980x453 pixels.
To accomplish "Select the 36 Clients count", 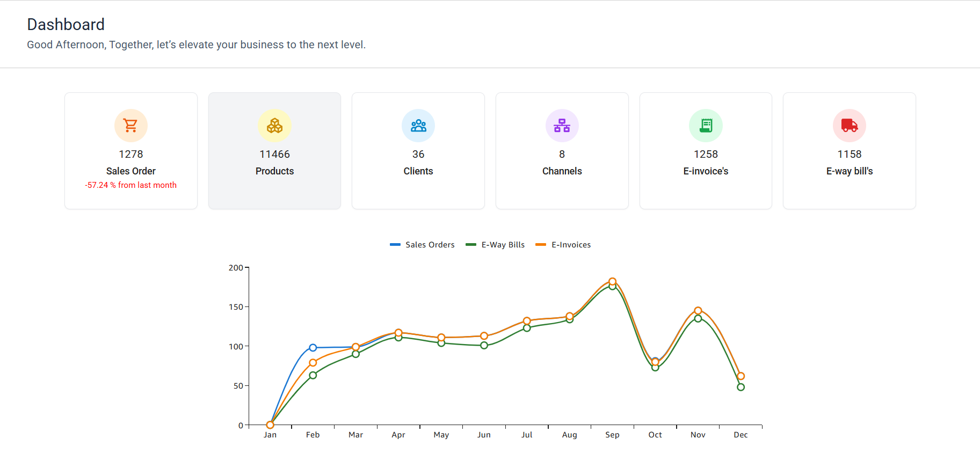I will (418, 155).
